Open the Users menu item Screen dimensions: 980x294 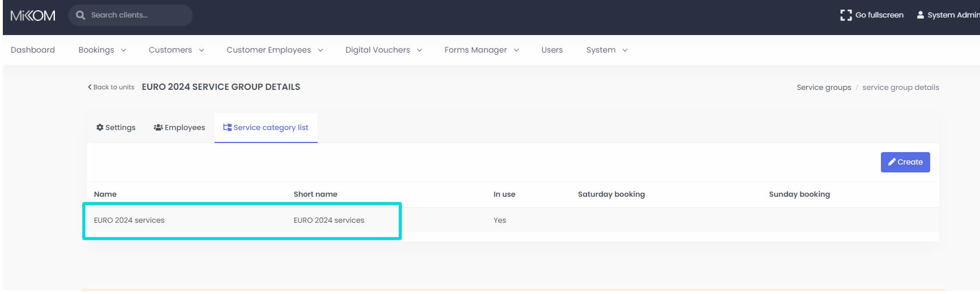pos(551,50)
